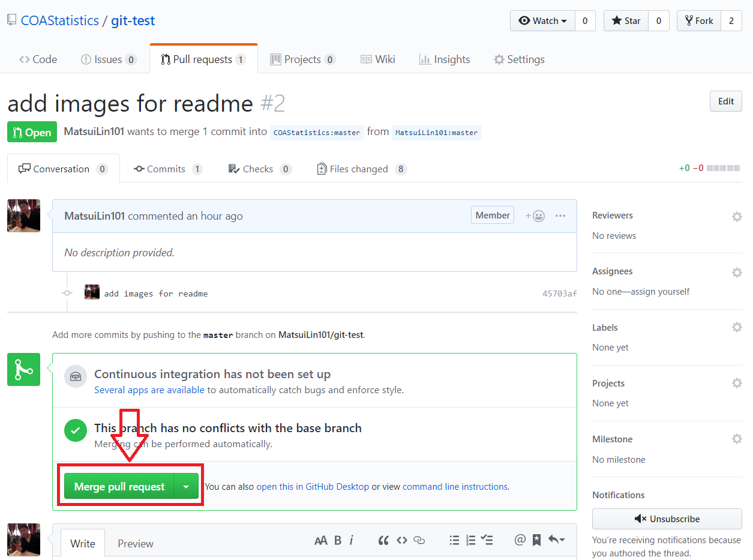View the Files changed tab
The width and height of the screenshot is (753, 560).
coord(362,169)
